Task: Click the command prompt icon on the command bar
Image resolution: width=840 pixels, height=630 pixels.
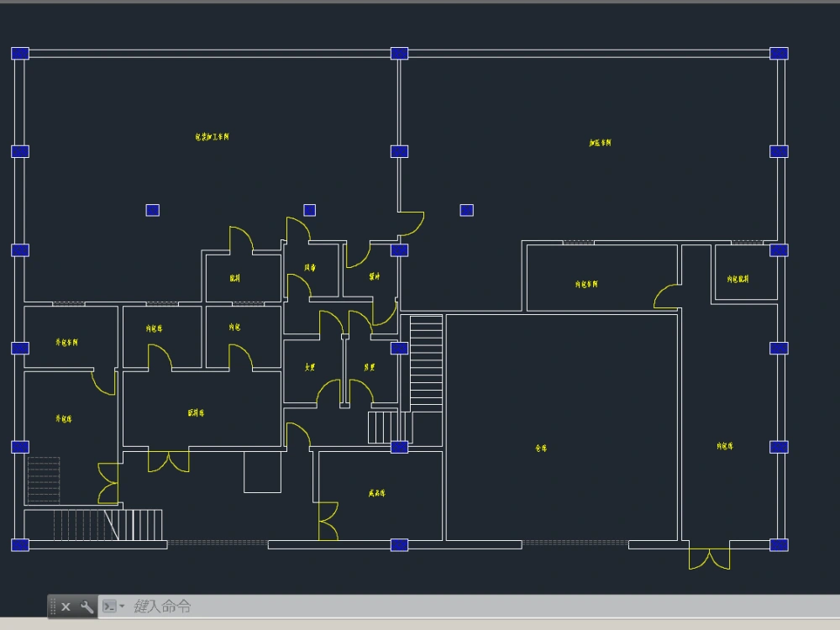Action: pos(110,606)
